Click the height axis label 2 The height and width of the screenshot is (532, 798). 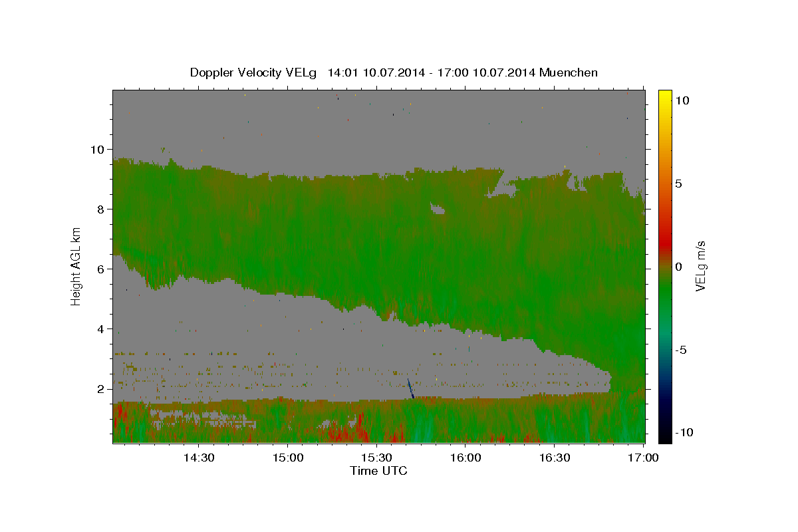point(101,389)
